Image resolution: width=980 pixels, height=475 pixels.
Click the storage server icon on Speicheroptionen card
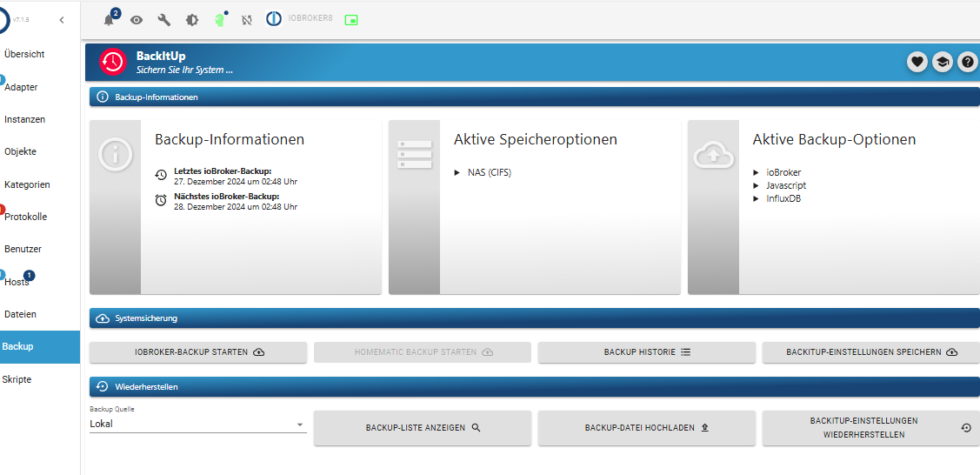click(x=415, y=154)
